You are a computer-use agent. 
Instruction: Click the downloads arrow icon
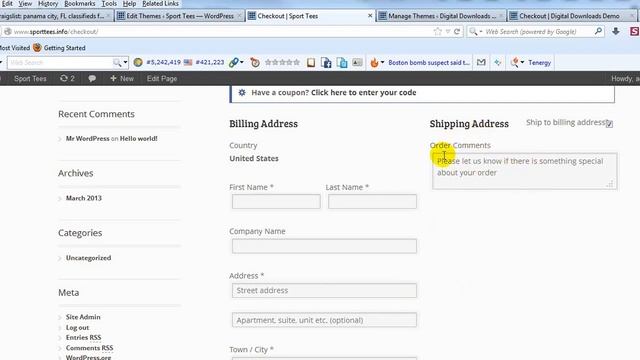616,31
